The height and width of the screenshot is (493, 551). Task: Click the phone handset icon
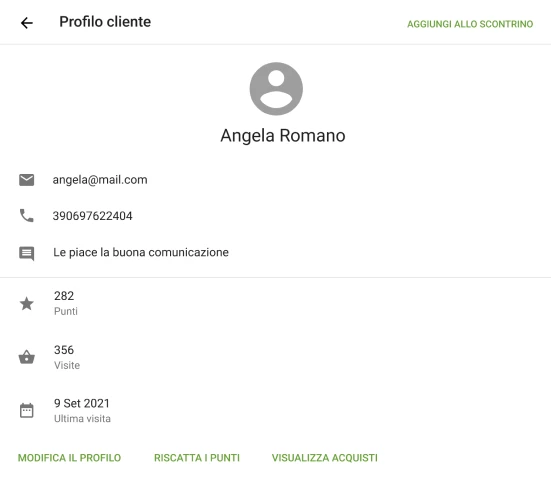26,215
